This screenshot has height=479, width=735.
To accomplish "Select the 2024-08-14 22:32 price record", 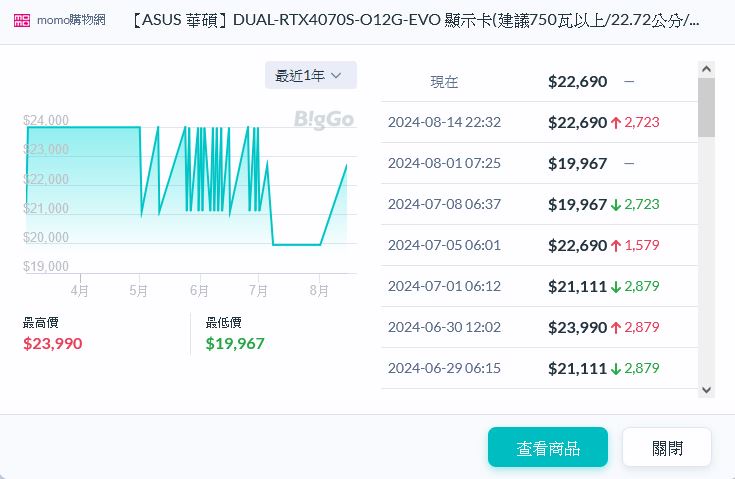I will [x=444, y=123].
